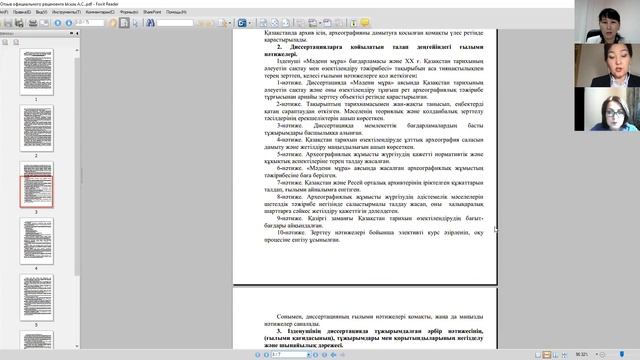Click zoom out button near zoom percentage
Screen dimensions: 640x360
pos(602,355)
